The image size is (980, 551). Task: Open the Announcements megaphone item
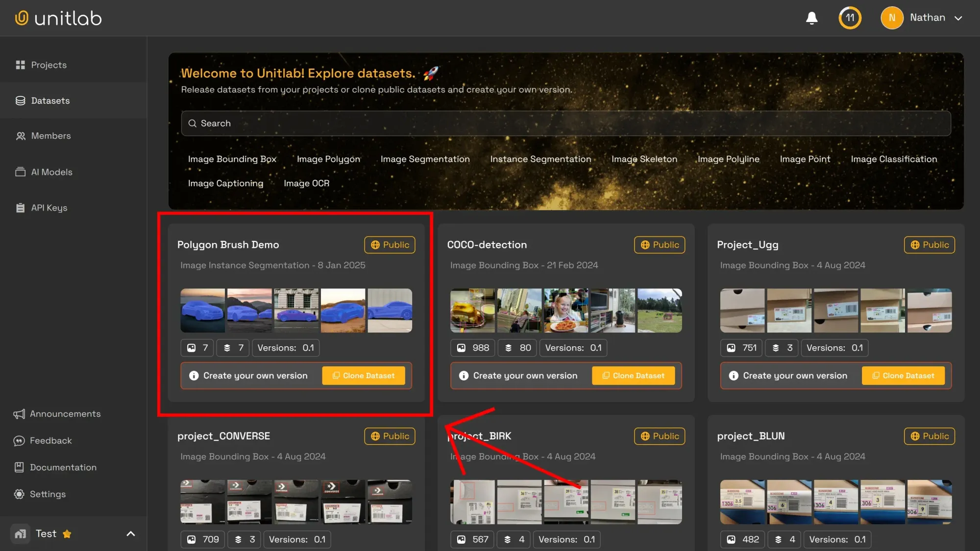57,414
